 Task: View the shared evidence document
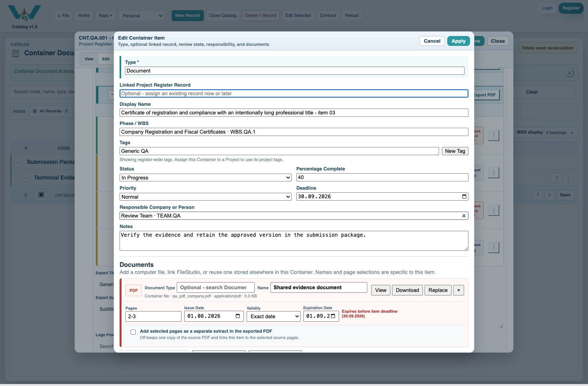381,290
